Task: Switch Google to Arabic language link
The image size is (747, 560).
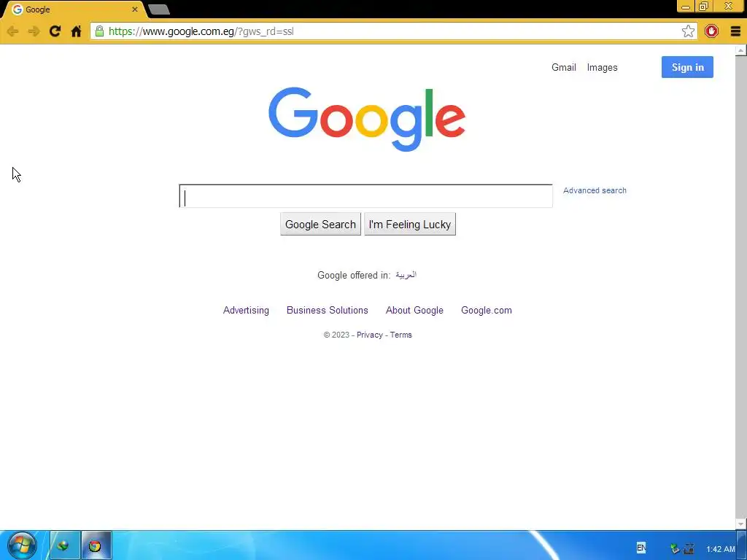Action: [x=406, y=275]
